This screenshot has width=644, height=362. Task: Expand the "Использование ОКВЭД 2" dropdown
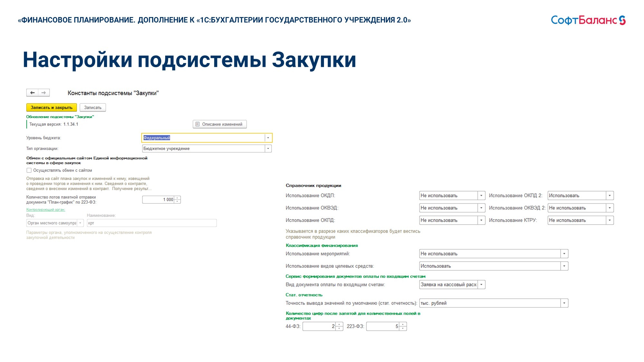click(x=610, y=208)
